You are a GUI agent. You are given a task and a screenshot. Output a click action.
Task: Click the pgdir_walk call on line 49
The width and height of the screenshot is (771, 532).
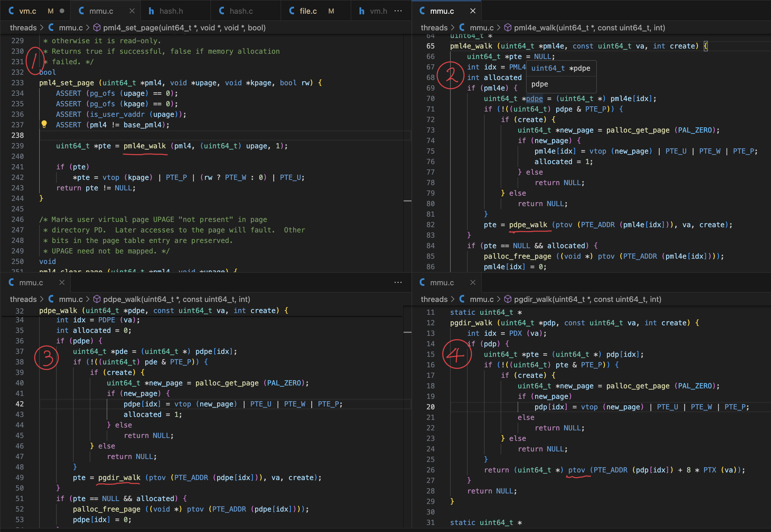[x=119, y=477]
